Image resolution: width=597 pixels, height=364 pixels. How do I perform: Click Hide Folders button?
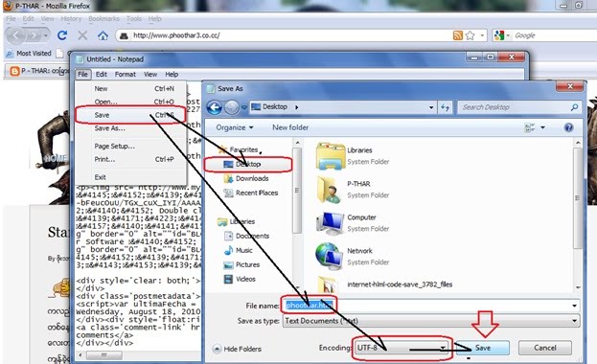pos(238,349)
